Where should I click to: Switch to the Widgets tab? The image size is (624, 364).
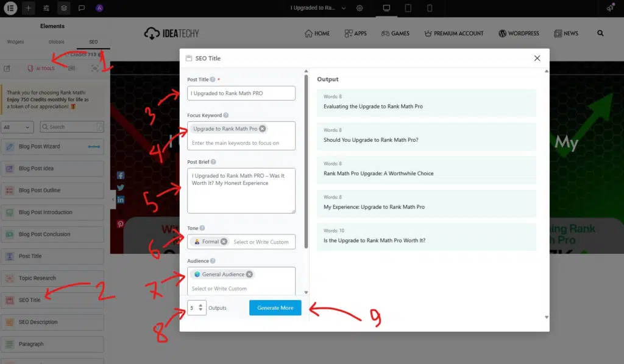[x=15, y=42]
